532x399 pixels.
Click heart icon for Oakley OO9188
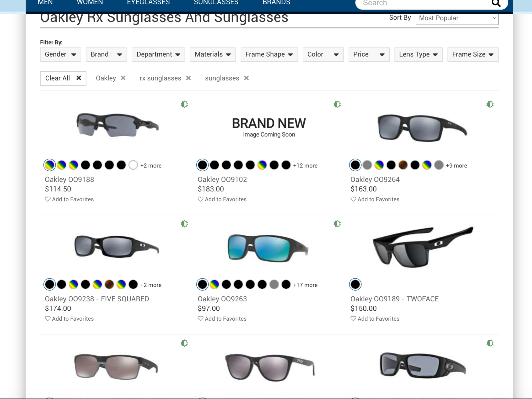point(48,199)
